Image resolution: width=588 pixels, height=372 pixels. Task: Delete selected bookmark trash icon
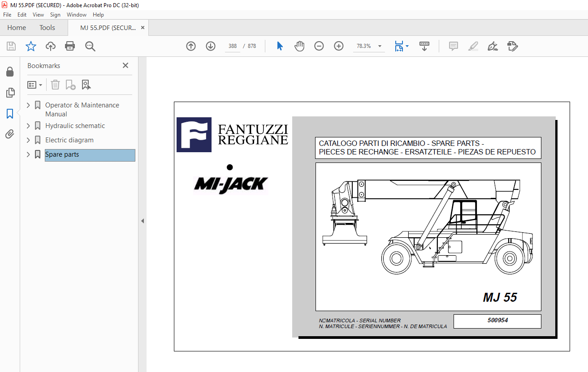55,85
